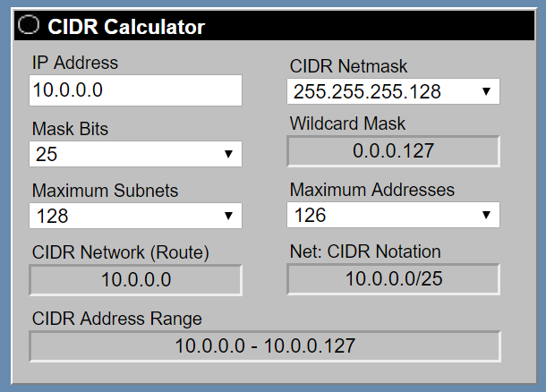The height and width of the screenshot is (392, 546).
Task: Click the CIDR Address Range label
Action: click(x=117, y=319)
